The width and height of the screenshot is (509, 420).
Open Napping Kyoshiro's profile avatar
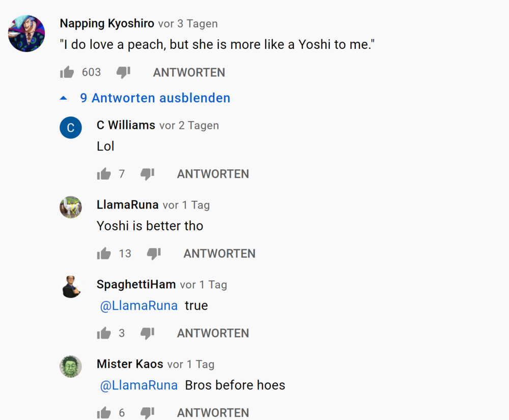(x=26, y=34)
